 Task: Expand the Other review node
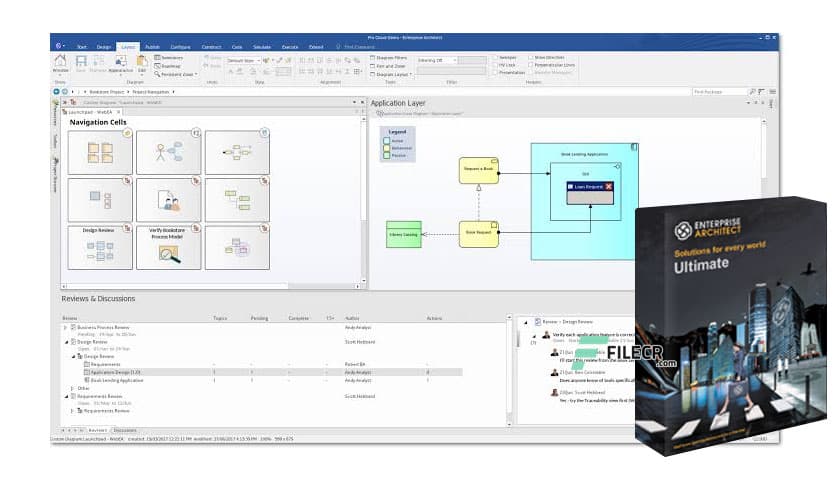click(72, 388)
